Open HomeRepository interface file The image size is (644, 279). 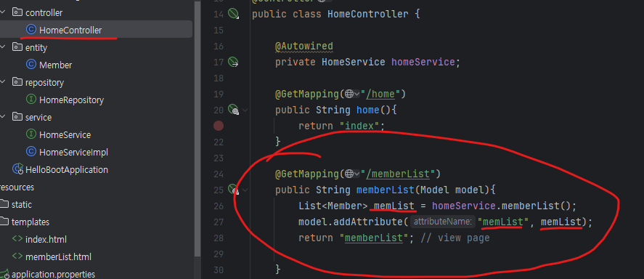[x=71, y=100]
